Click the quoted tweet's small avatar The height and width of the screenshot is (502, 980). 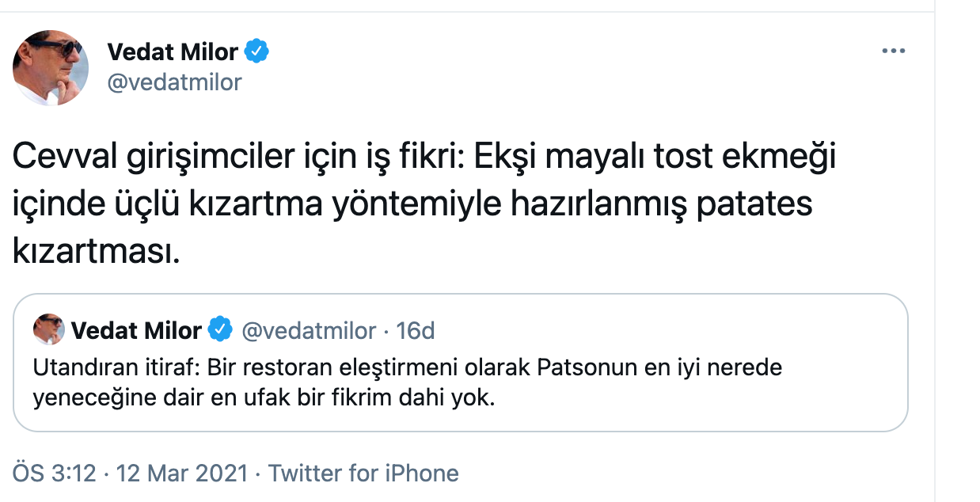coord(48,330)
